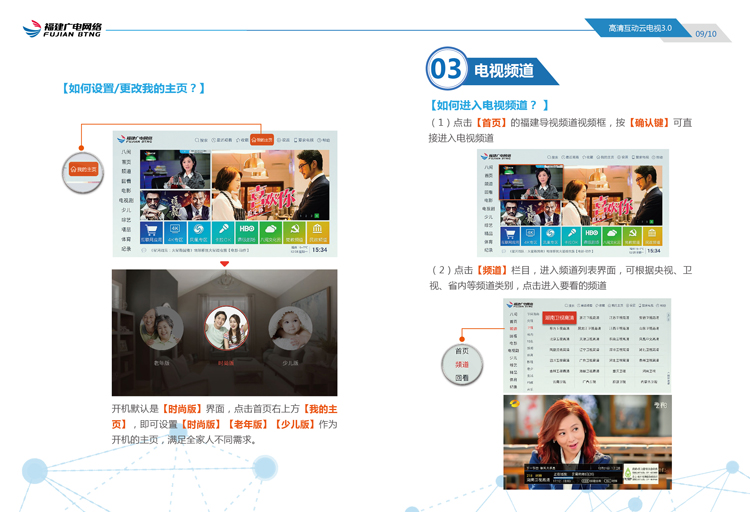The height and width of the screenshot is (512, 750).
Task: Click the magnified 频道 label in callout circle
Action: (x=462, y=365)
